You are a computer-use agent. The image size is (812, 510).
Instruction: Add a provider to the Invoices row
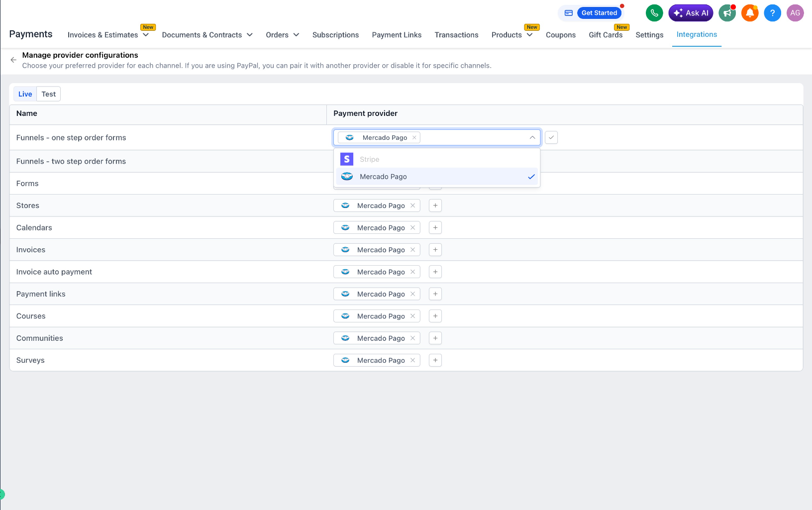[435, 250]
